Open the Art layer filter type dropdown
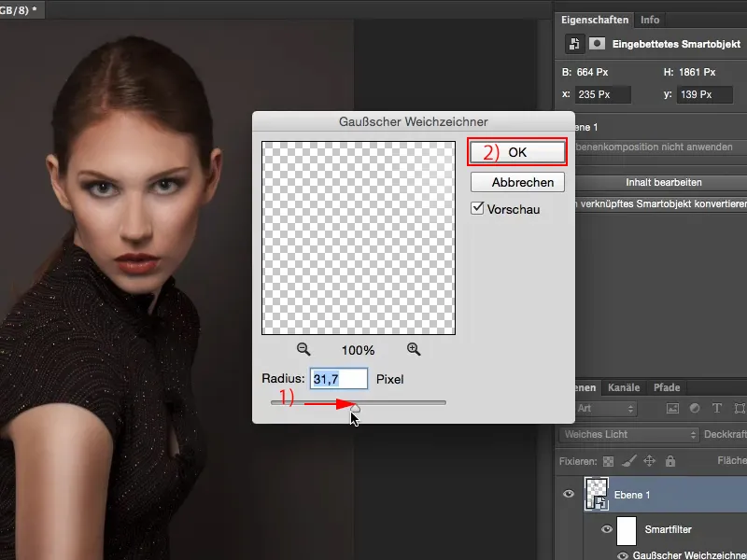This screenshot has height=560, width=747. click(x=607, y=409)
